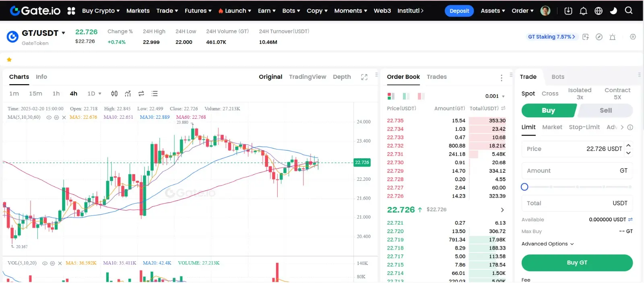Open the apps grid menu icon
This screenshot has width=644, height=283.
[71, 11]
